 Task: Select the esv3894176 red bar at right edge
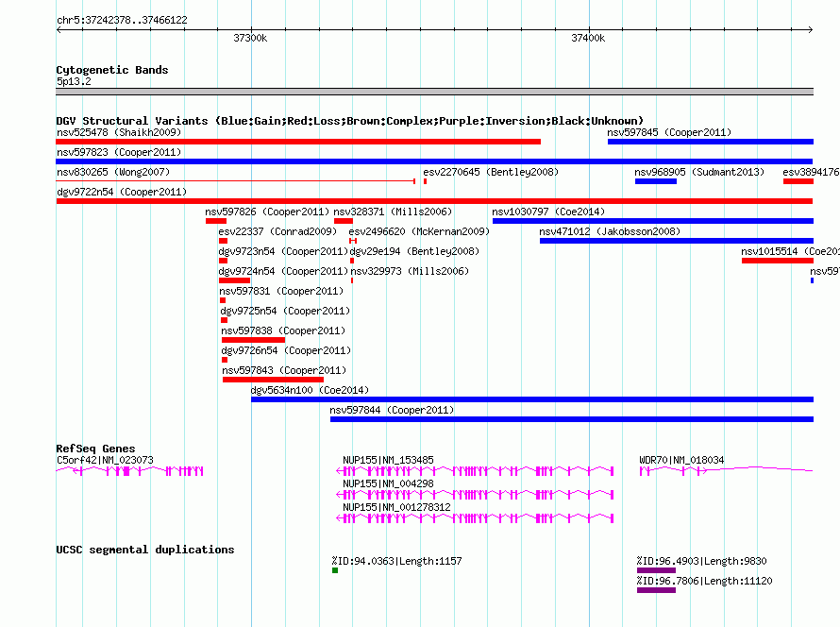(798, 181)
